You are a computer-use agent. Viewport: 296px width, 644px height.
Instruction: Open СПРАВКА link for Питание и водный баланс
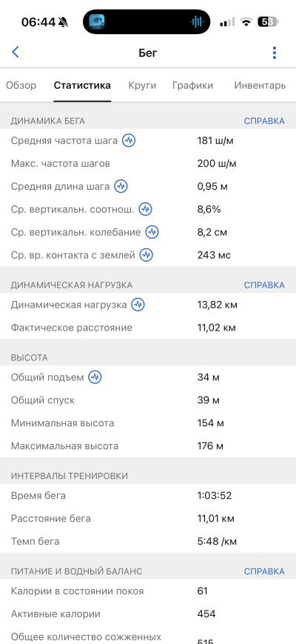point(264,571)
